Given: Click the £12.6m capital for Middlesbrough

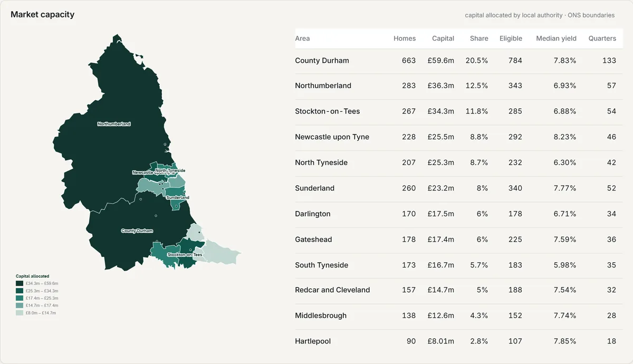Looking at the screenshot, I should (441, 315).
